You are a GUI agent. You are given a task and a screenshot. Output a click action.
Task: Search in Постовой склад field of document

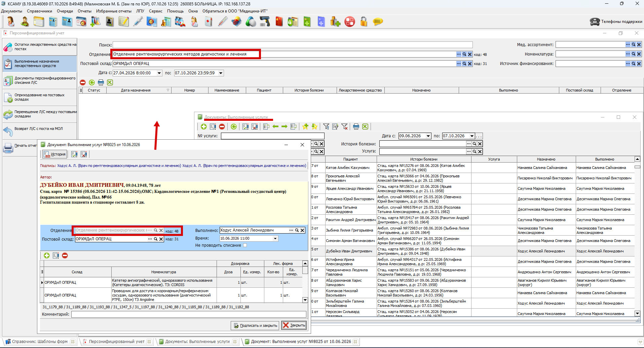tap(156, 239)
